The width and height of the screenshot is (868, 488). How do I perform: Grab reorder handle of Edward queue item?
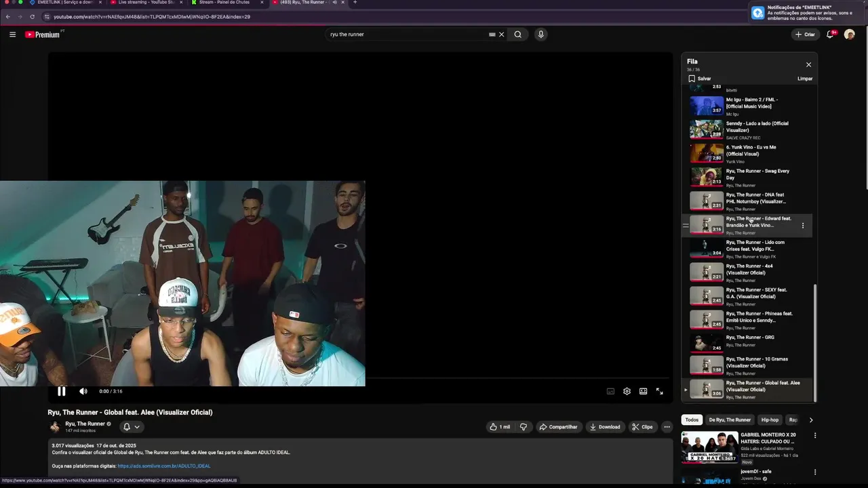(686, 226)
